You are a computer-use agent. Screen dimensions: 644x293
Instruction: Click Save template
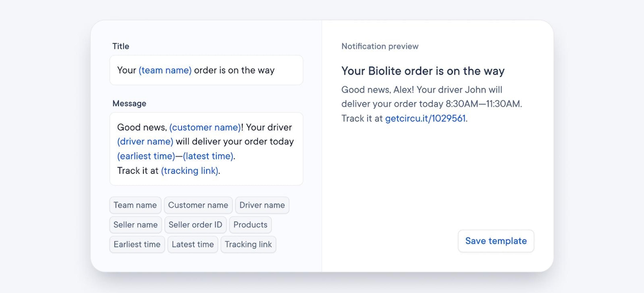(496, 241)
